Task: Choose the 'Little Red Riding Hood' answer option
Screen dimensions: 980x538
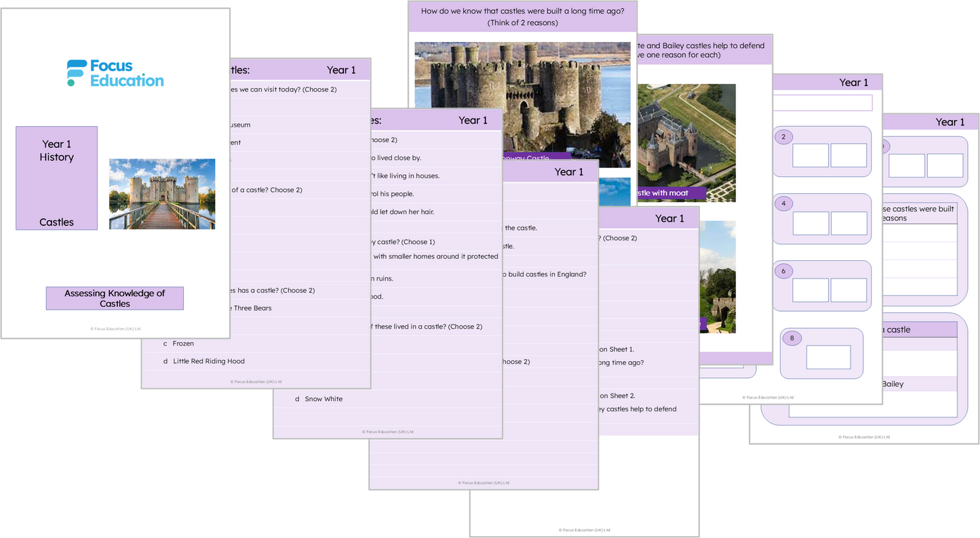Action: click(x=208, y=361)
